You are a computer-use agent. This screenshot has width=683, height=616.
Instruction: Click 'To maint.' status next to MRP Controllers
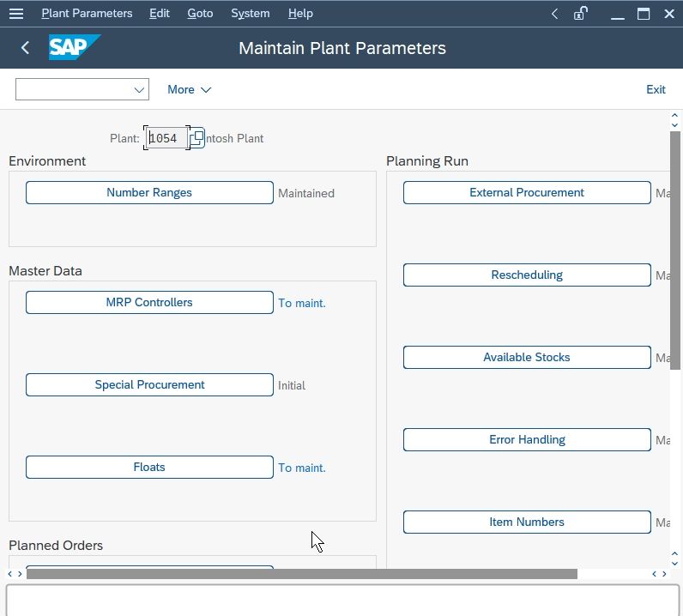(x=302, y=303)
